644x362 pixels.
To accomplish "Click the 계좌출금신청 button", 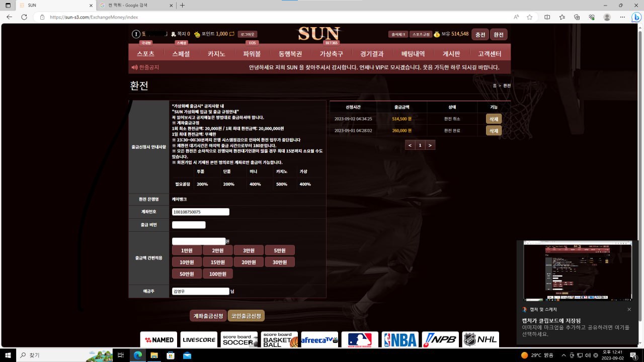I will 208,316.
